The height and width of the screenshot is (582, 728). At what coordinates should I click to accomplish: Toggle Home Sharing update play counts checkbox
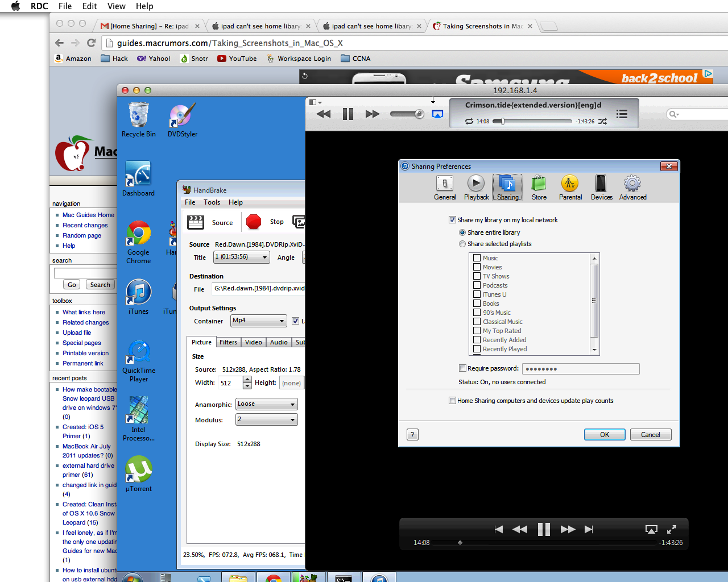pyautogui.click(x=452, y=401)
